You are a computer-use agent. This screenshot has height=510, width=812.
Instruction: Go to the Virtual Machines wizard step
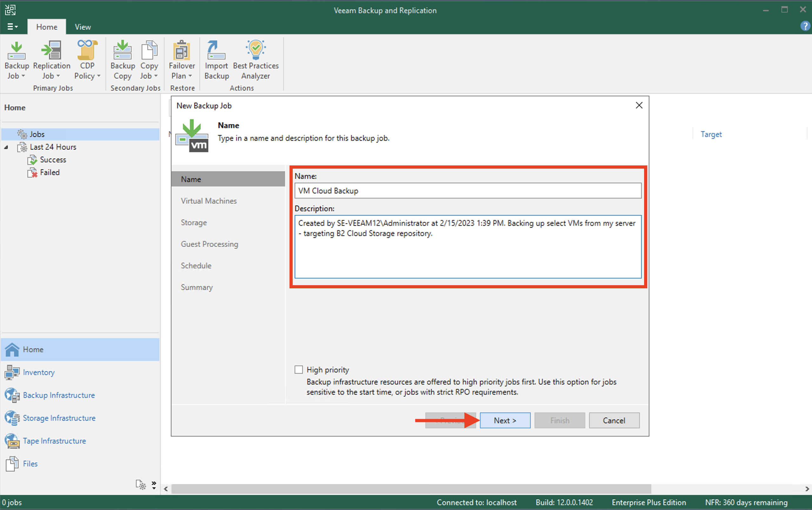click(x=209, y=201)
